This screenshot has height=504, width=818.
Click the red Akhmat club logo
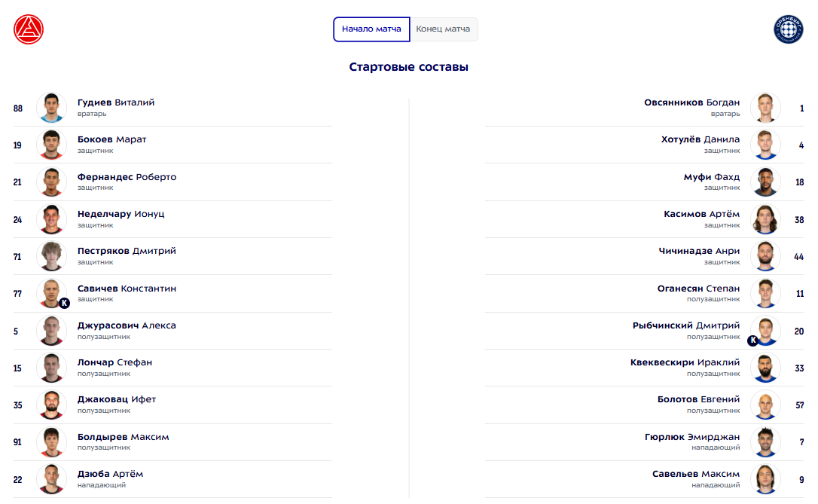click(29, 30)
